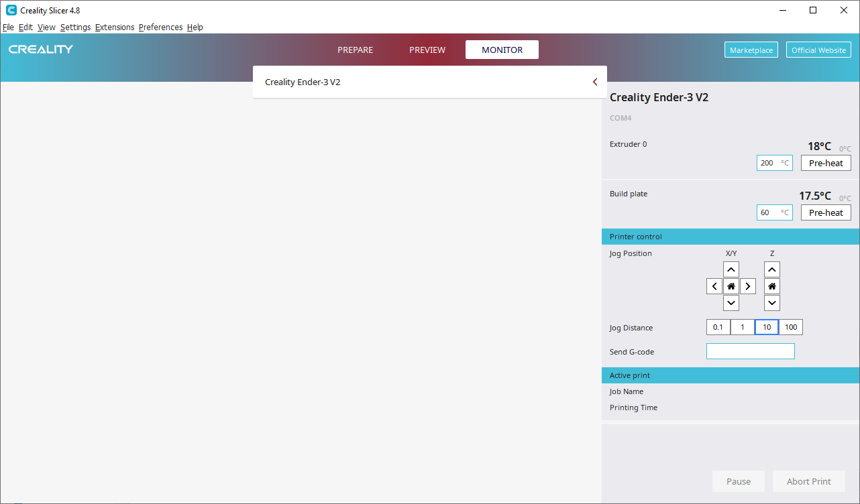The height and width of the screenshot is (504, 860).
Task: Open the Edit menu
Action: [x=25, y=27]
